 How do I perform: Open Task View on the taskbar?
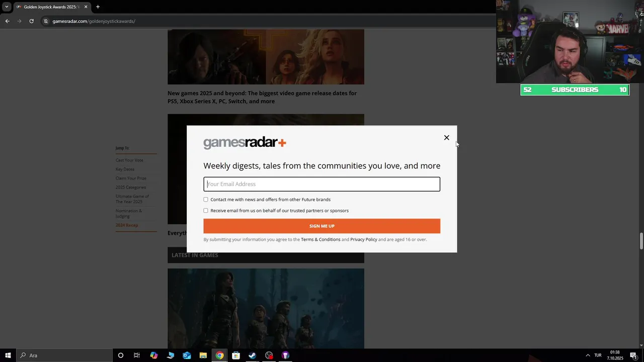[137, 355]
